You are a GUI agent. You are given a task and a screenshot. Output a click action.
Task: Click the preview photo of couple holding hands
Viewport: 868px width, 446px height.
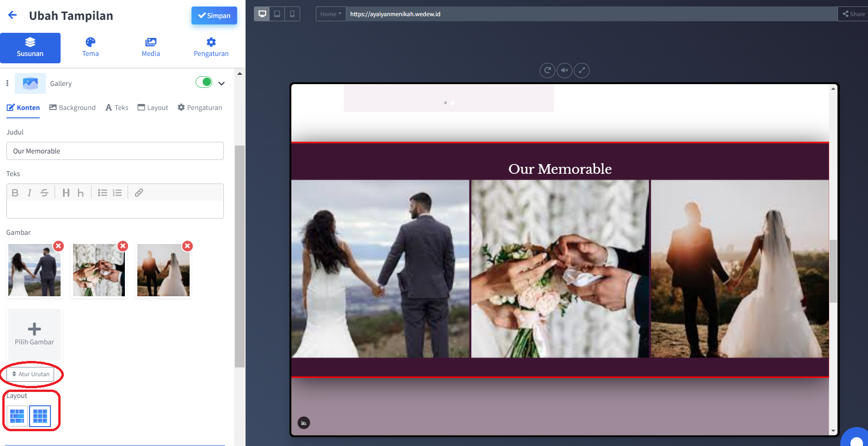coord(380,269)
